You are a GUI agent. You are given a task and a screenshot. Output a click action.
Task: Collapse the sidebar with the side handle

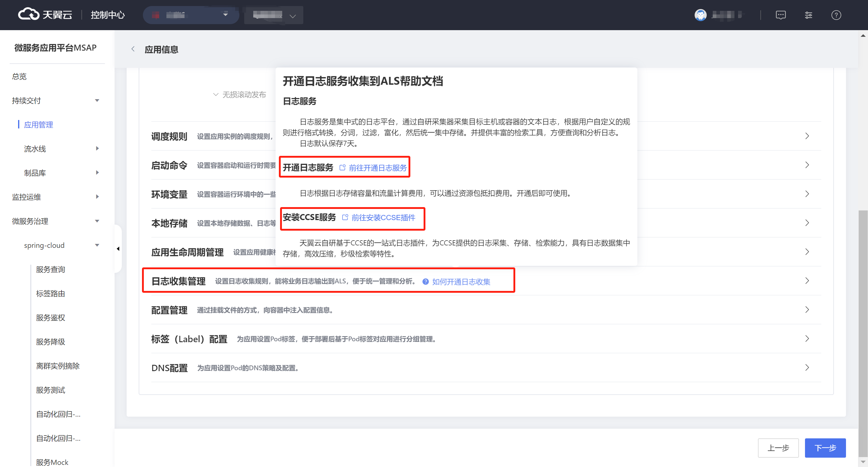[118, 249]
